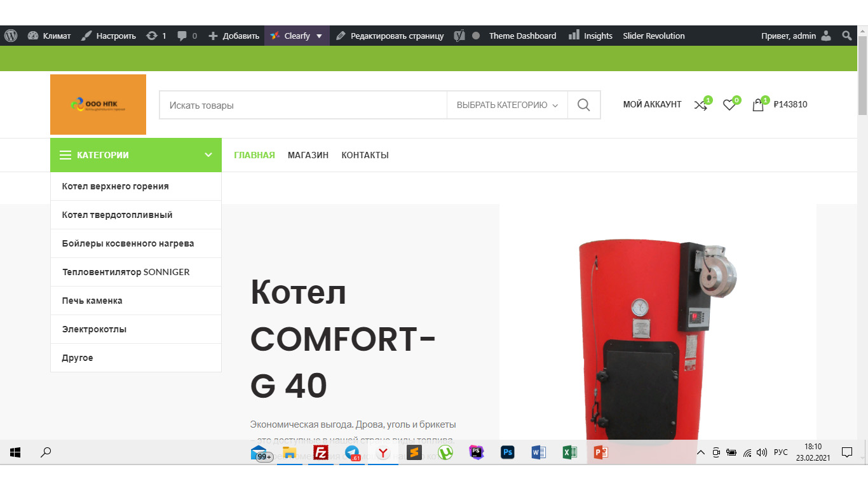Open the Климат site dashboard link
The image size is (868, 488).
[x=50, y=36]
